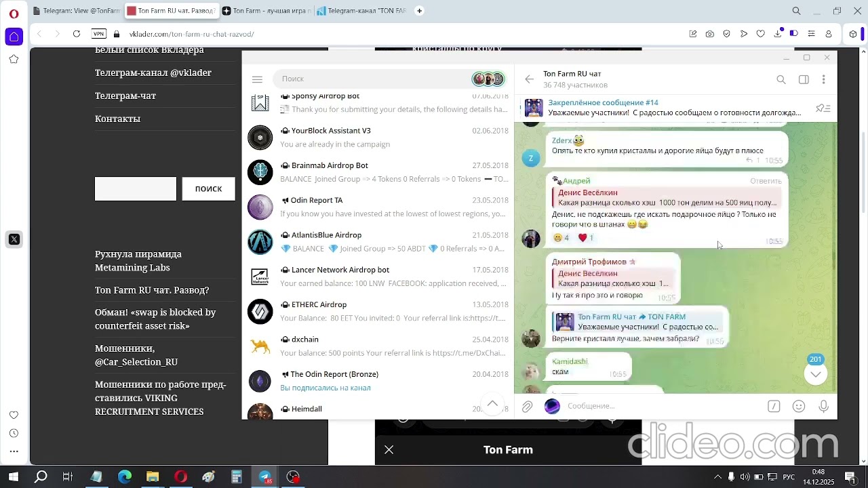Viewport: 868px width, 488px height.
Task: Open pinned message #14 banner
Action: (x=665, y=108)
